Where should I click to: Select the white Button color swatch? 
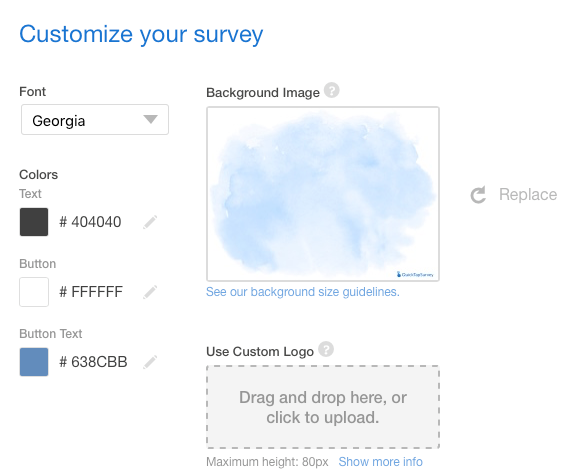(34, 292)
